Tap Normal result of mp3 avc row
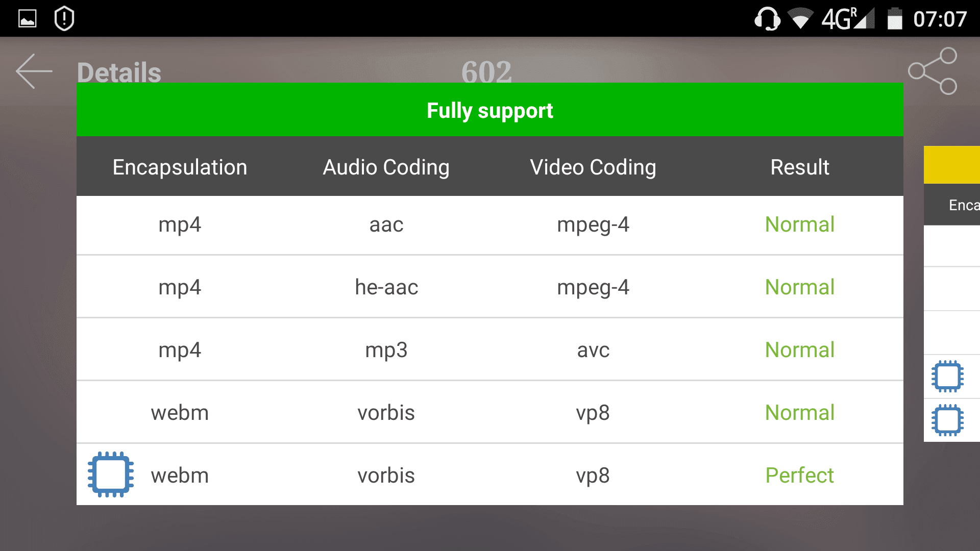The height and width of the screenshot is (551, 980). 800,349
